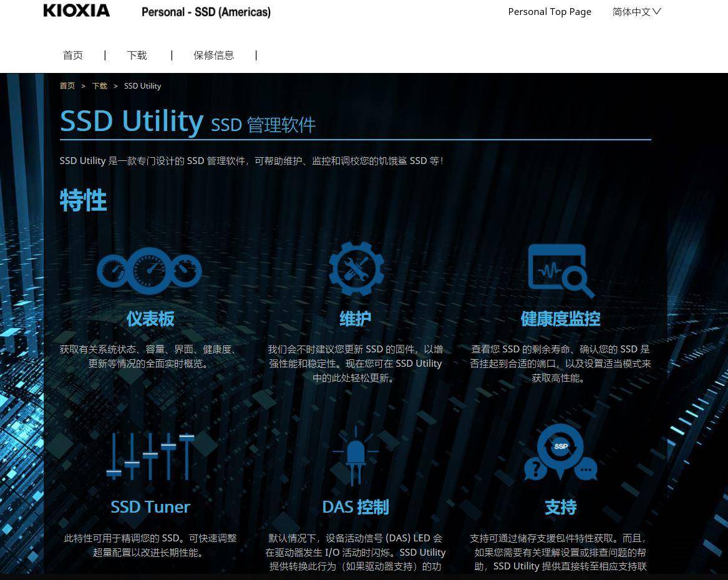
Task: Select the 支持 feature heading
Action: tap(560, 507)
